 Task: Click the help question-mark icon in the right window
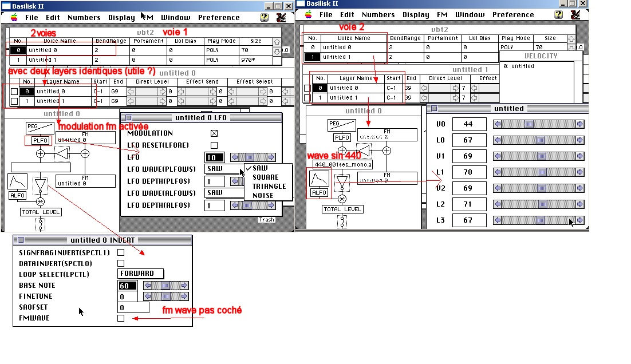[x=558, y=14]
